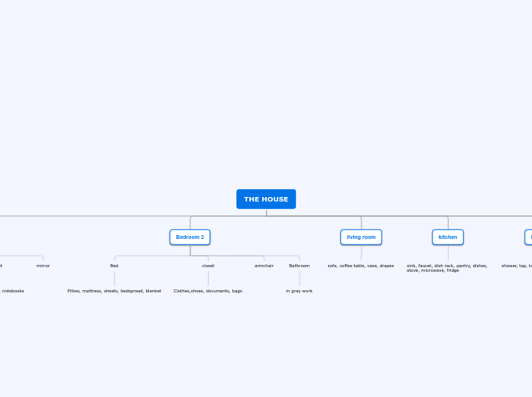The height and width of the screenshot is (397, 532).
Task: Click the cut-off subtopic left of mirror
Action: 1,266
